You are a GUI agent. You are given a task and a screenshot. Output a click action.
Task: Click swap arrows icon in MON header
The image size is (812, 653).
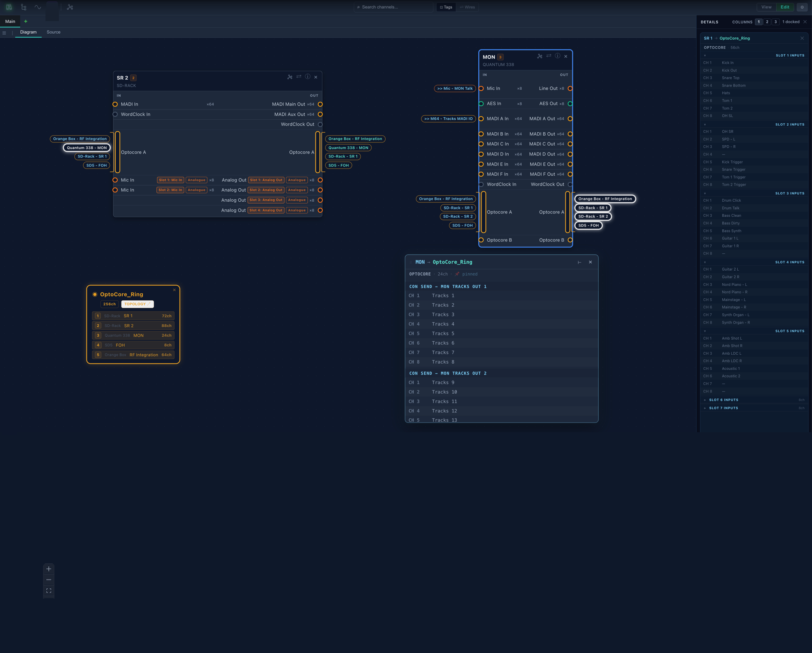549,56
